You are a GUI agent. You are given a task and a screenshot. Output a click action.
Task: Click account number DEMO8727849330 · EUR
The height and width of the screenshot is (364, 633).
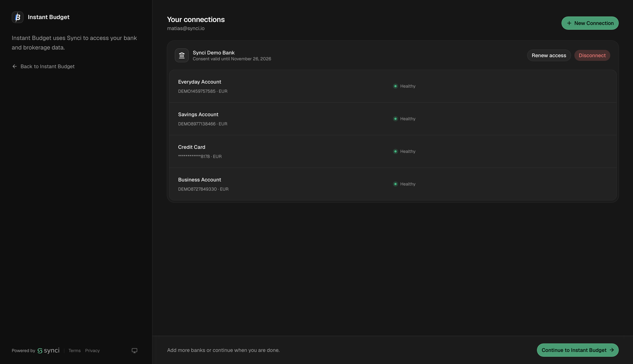(203, 189)
